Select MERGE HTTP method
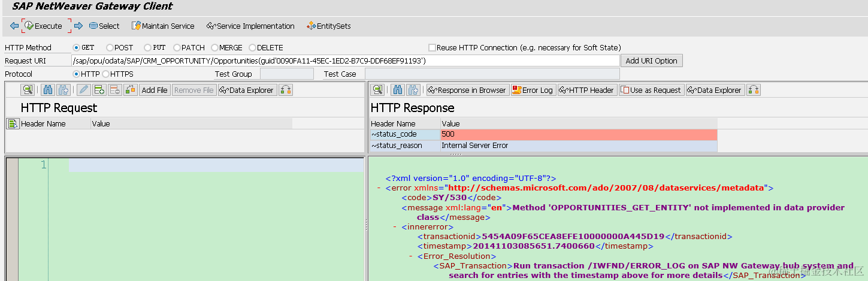The image size is (868, 281). point(215,47)
